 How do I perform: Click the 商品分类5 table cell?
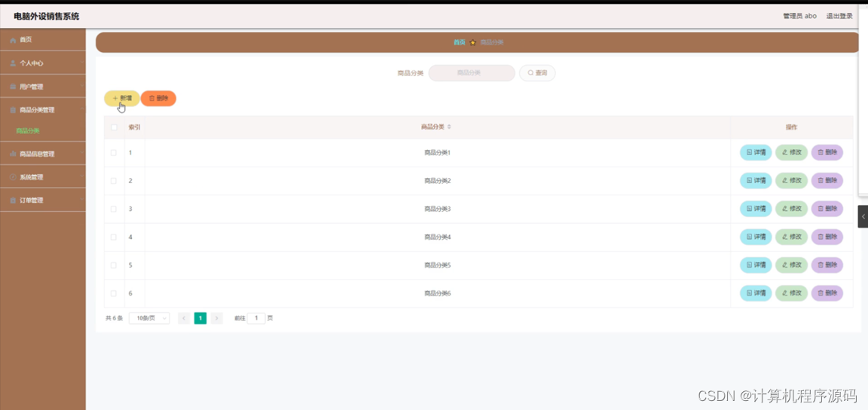[x=437, y=265]
